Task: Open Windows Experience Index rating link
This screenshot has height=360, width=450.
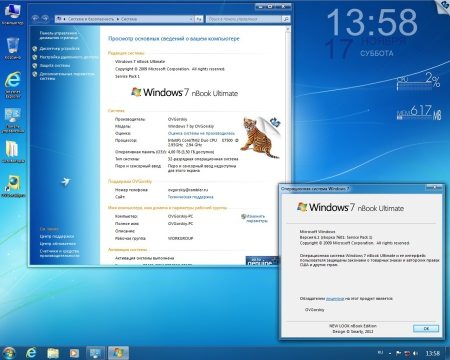Action: tap(201, 133)
